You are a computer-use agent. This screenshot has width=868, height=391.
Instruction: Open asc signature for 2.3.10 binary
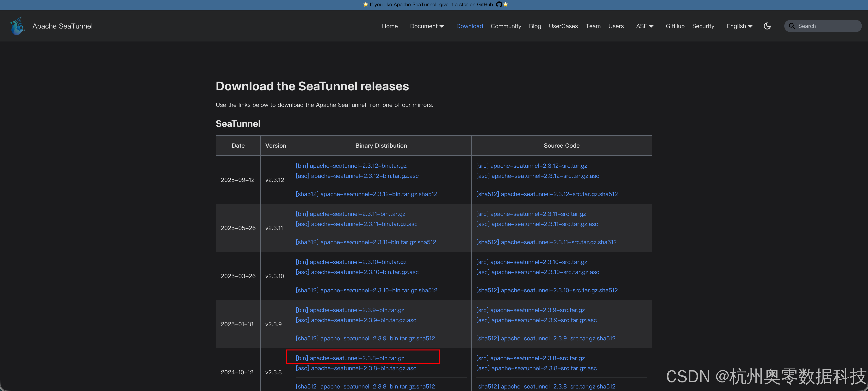coord(357,272)
